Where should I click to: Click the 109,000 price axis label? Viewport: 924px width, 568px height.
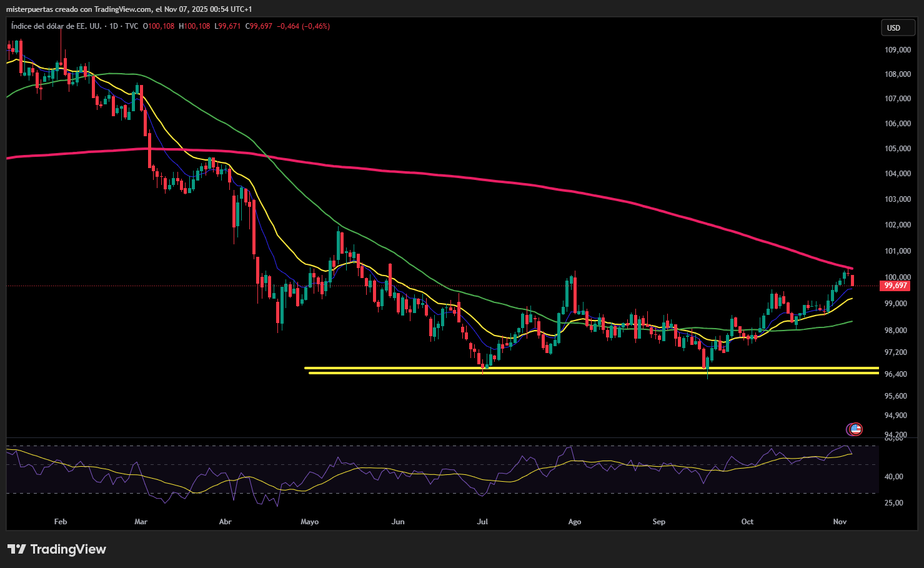click(898, 50)
